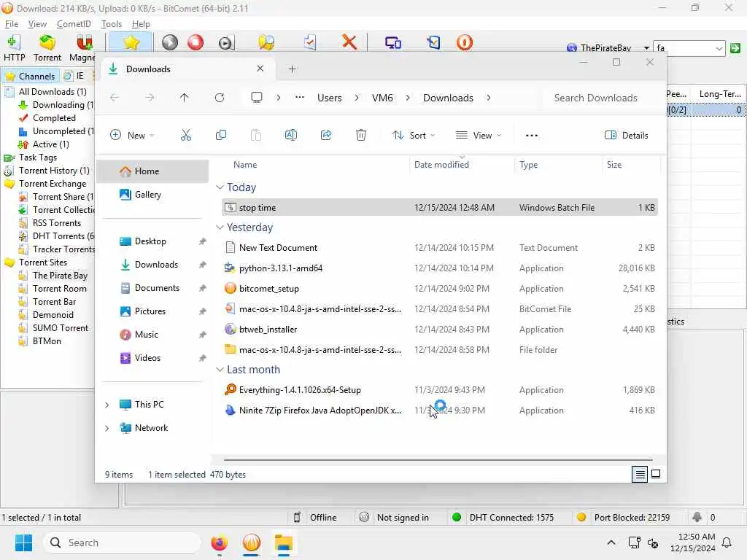Screen dimensions: 747x560
Task: Open the Torrent button in BitComet toolbar
Action: 47,48
